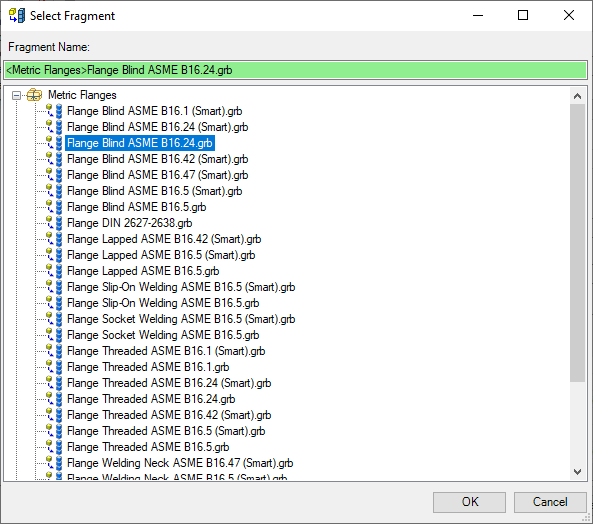The image size is (593, 524).
Task: Select Flange Socket Welding ASME B16.5 (Smart).grb
Action: [x=181, y=319]
